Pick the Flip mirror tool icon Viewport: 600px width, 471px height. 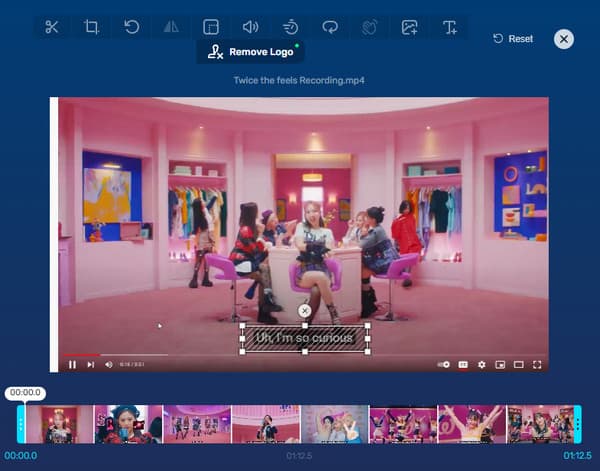171,27
